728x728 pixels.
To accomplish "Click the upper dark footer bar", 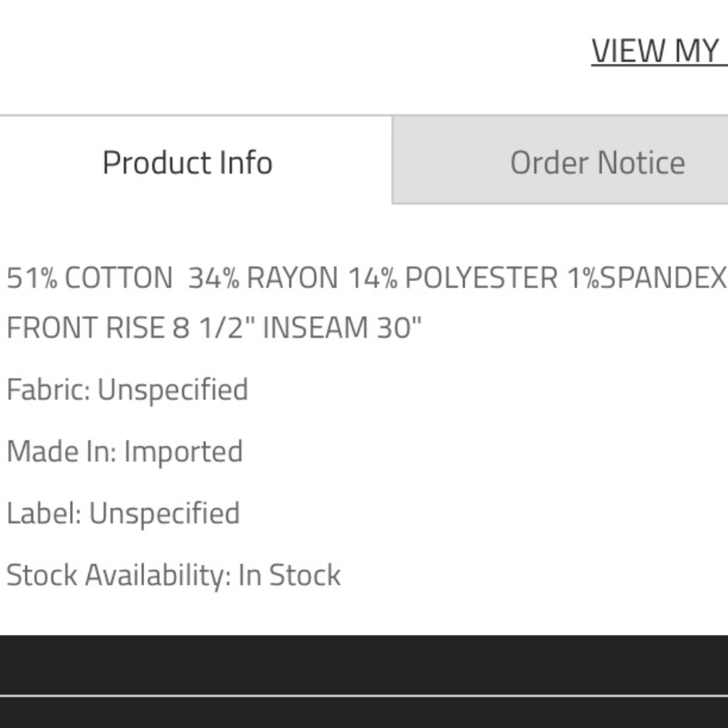I will click(364, 665).
